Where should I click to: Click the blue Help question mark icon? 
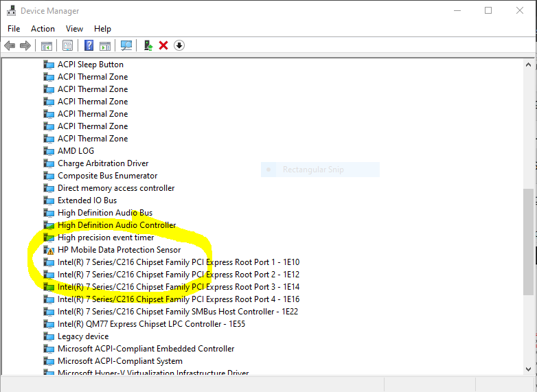(89, 45)
